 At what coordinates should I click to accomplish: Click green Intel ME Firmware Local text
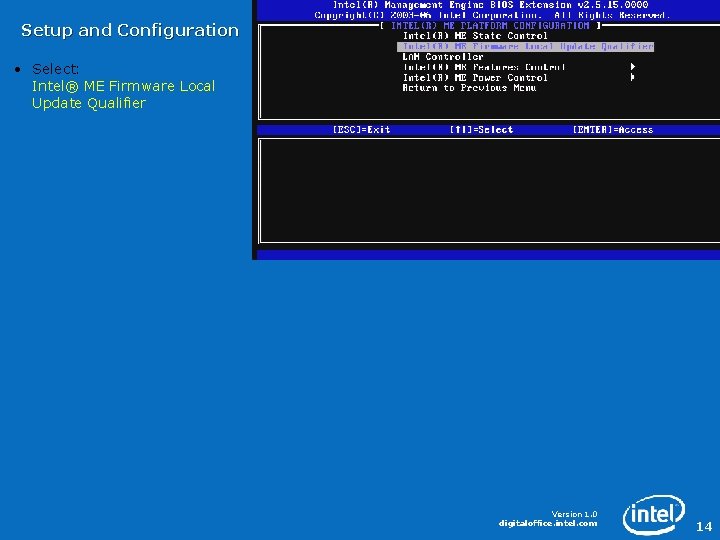(123, 86)
